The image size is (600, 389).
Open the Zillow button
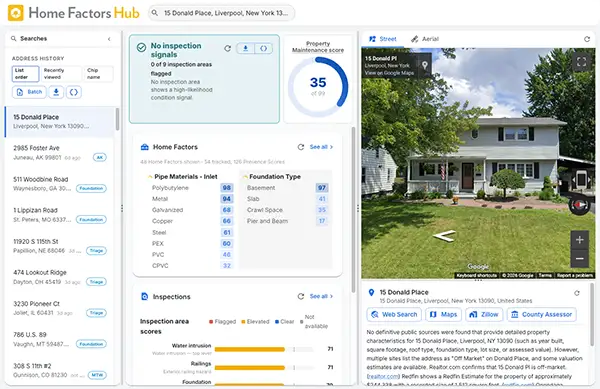(x=484, y=314)
